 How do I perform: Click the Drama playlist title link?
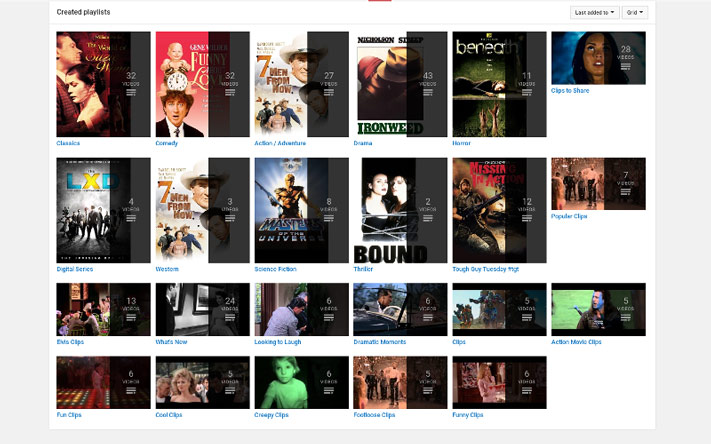click(x=363, y=143)
